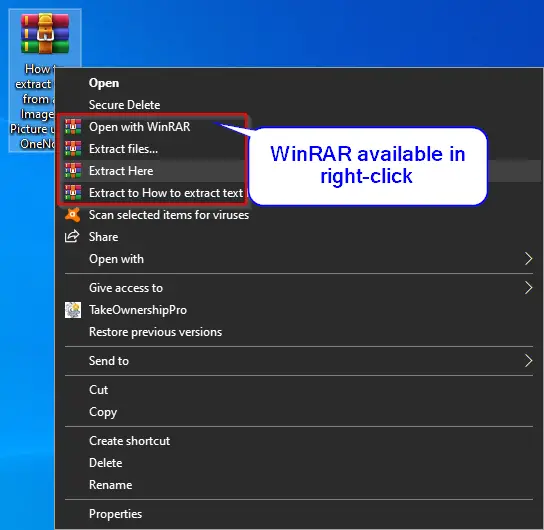Expand the Send to submenu arrow
The width and height of the screenshot is (544, 530).
point(528,361)
